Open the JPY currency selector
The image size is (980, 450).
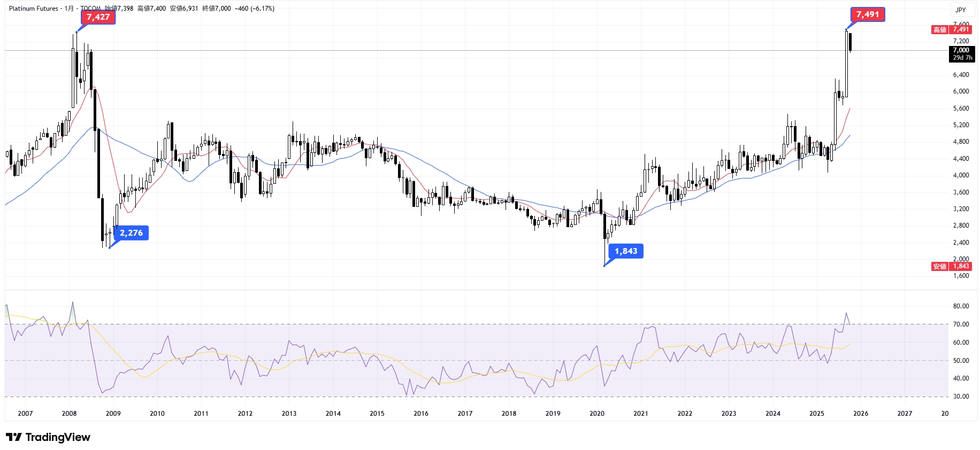(x=961, y=10)
